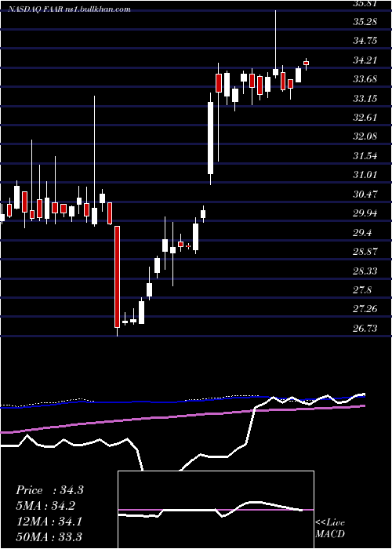Click the 35.28 price axis label
The height and width of the screenshot is (549, 392).
point(365,22)
